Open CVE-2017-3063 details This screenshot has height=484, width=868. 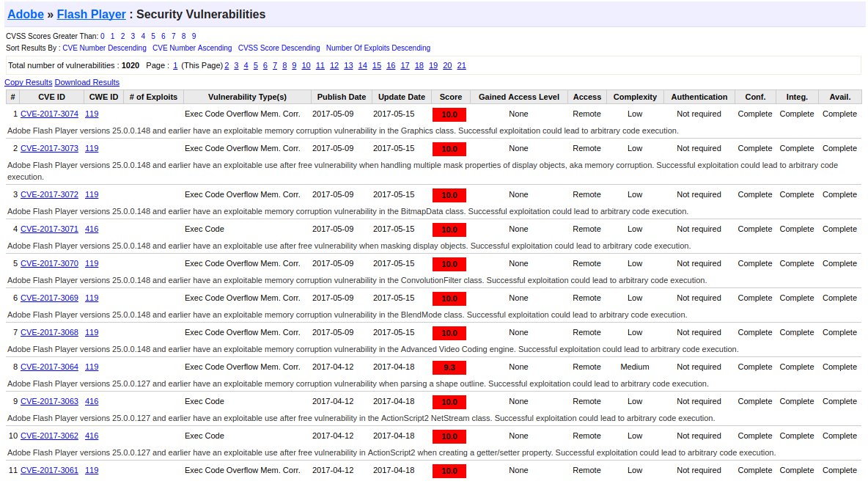[49, 401]
